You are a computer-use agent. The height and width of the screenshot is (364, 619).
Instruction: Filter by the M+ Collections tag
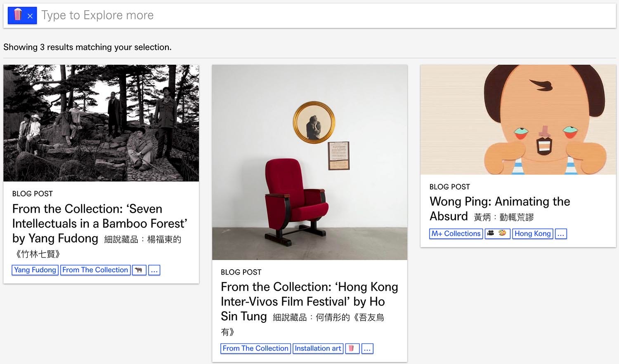[456, 234]
